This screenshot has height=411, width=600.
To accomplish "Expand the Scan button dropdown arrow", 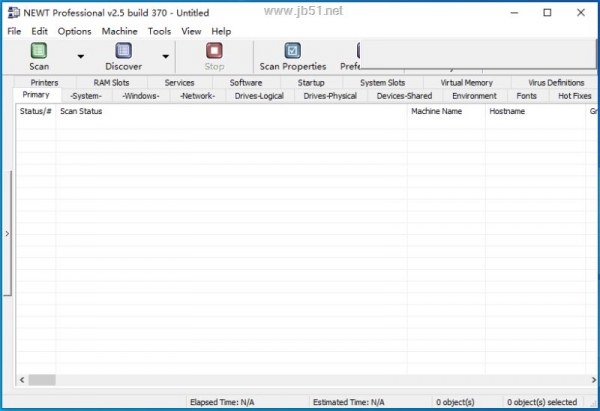I will point(80,57).
